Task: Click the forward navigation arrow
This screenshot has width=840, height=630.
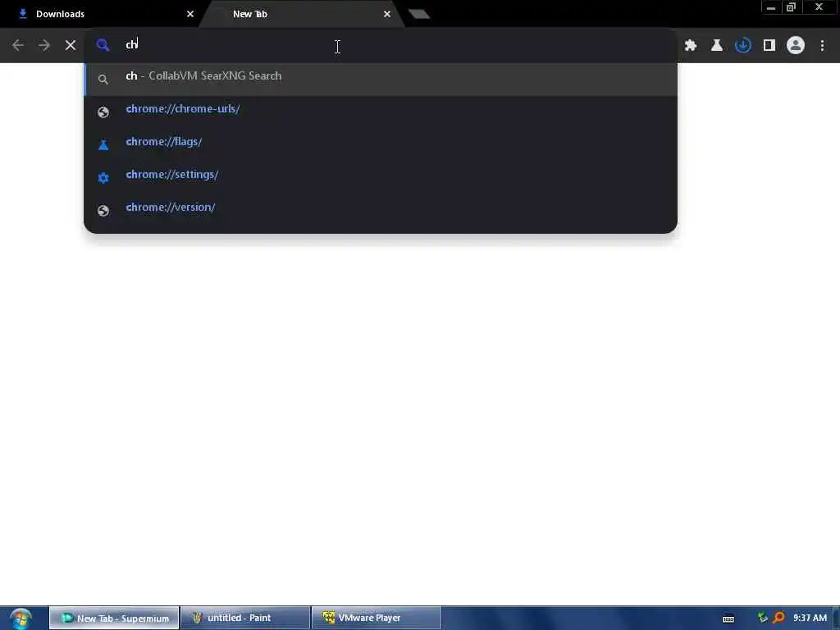Action: [44, 46]
